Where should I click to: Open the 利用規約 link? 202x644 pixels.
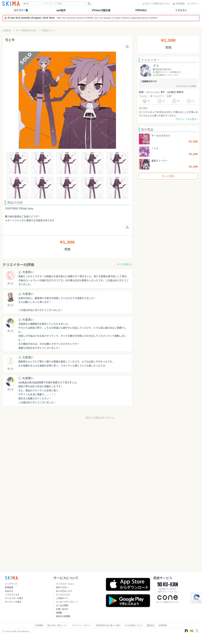(39, 625)
